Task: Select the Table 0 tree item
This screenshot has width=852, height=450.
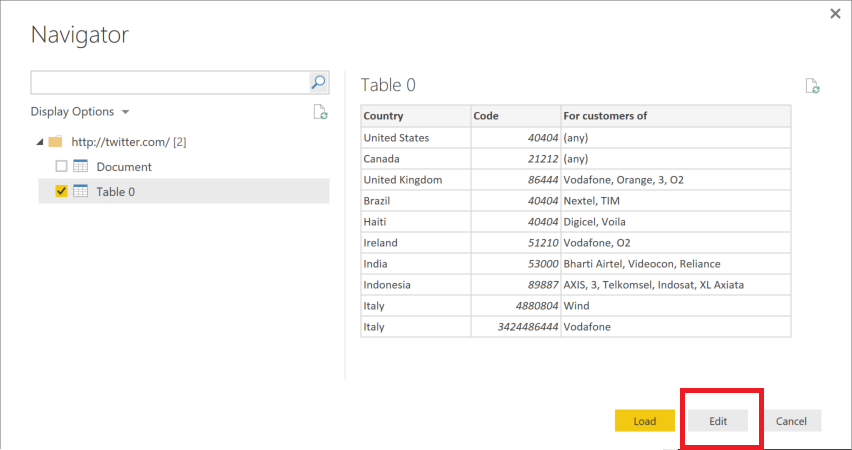Action: [x=116, y=192]
